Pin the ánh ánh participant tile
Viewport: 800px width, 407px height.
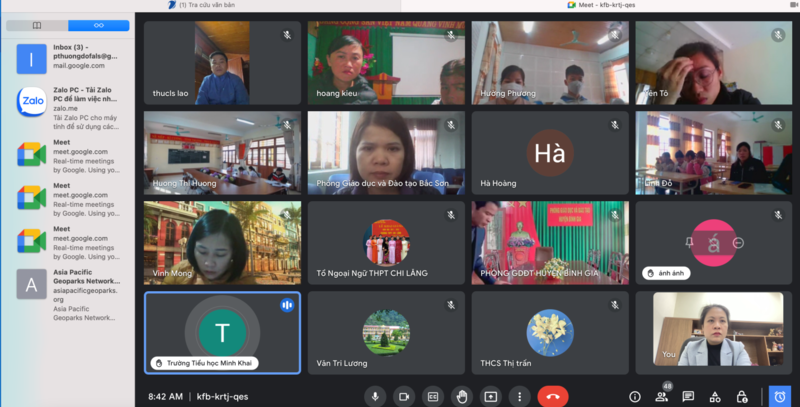coord(689,243)
